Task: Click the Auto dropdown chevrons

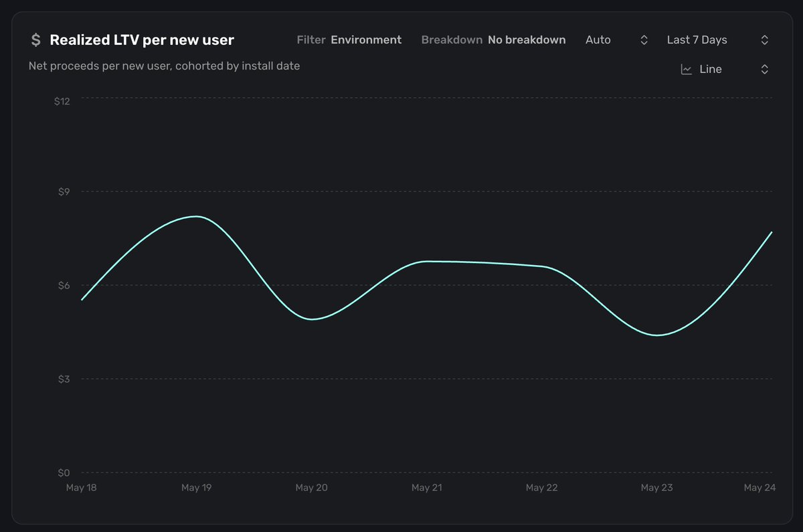Action: coord(644,40)
